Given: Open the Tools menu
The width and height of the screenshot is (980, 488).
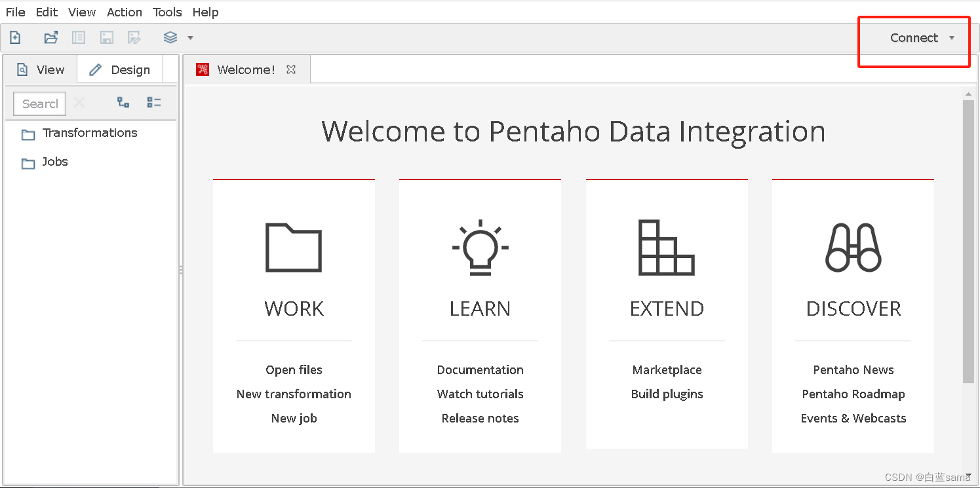Looking at the screenshot, I should coord(167,12).
